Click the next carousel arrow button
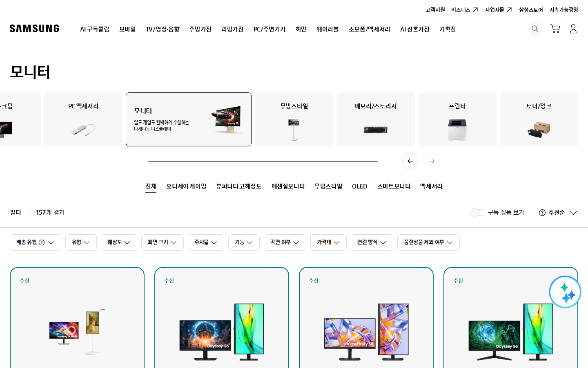The image size is (588, 368). pos(432,161)
